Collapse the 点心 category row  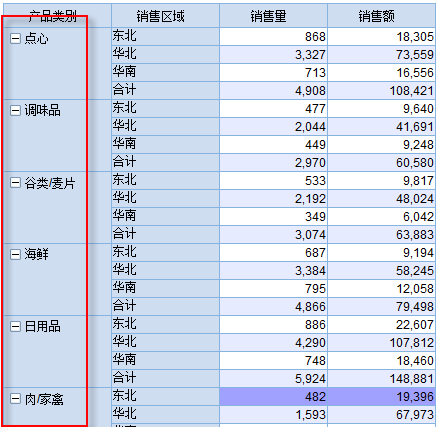click(15, 39)
